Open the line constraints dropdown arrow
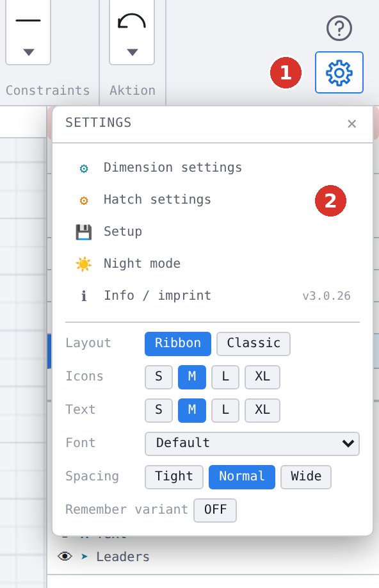379x588 pixels. tap(29, 52)
